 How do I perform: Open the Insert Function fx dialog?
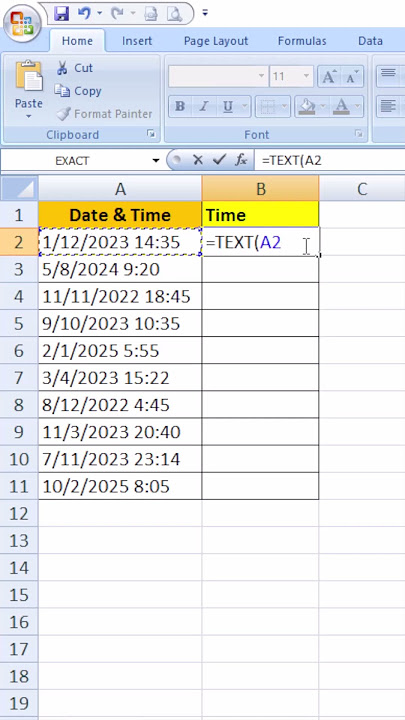point(241,160)
